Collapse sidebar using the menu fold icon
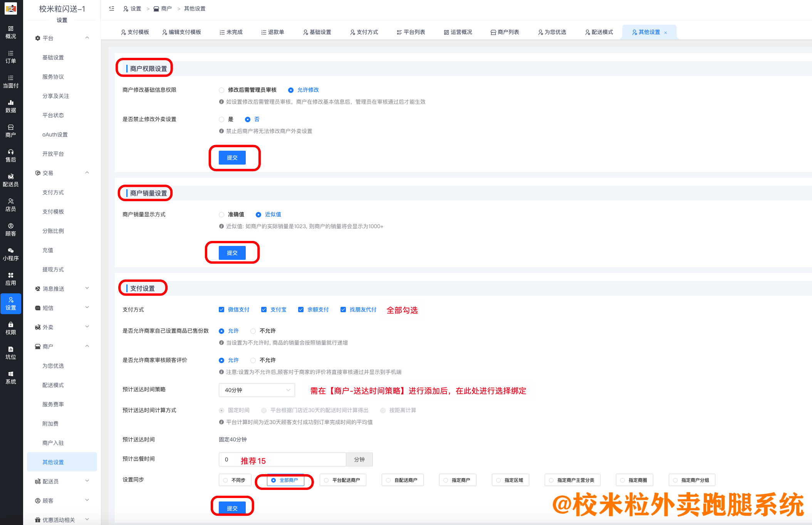812x525 pixels. point(112,8)
